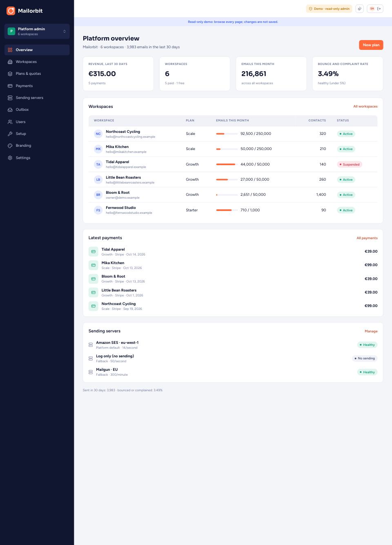Click the Contacts column header

[317, 121]
